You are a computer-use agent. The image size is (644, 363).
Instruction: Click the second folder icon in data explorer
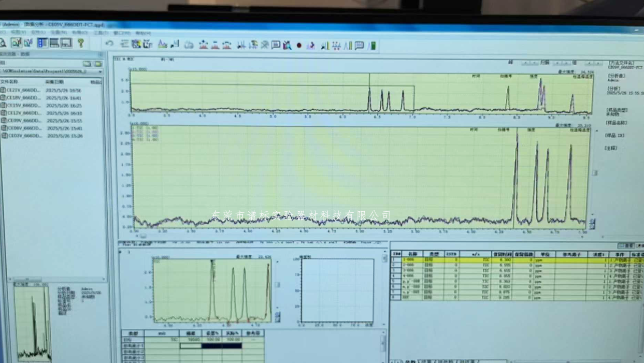click(x=97, y=64)
